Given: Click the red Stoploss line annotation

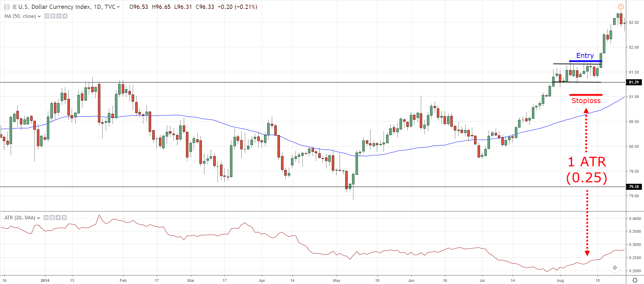Looking at the screenshot, I should 586,95.
